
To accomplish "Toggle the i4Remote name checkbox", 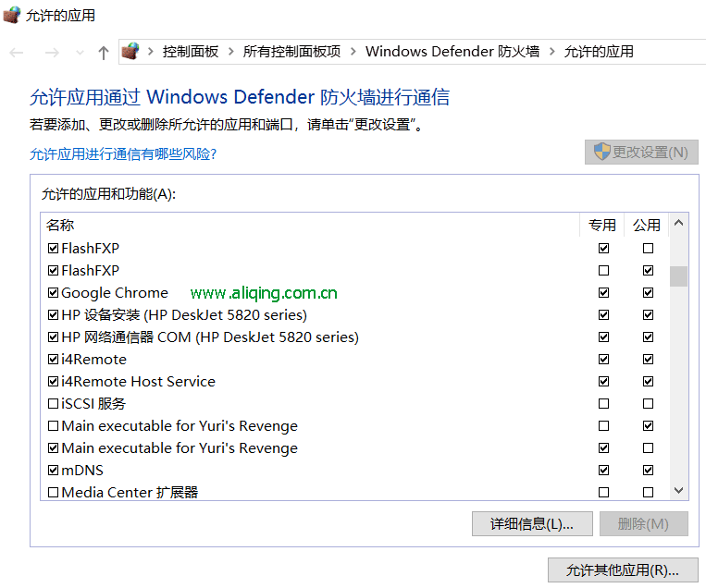I will pos(53,359).
